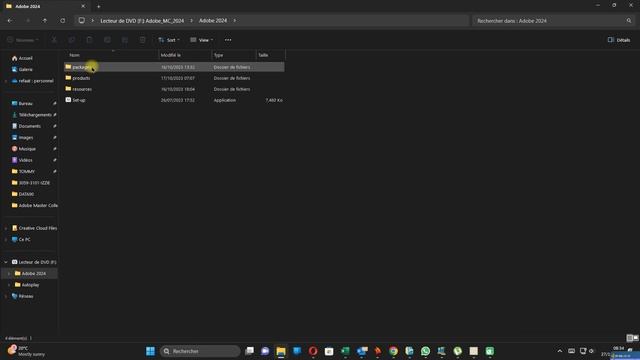Click the This PC monitor icon in address bar

coord(82,20)
